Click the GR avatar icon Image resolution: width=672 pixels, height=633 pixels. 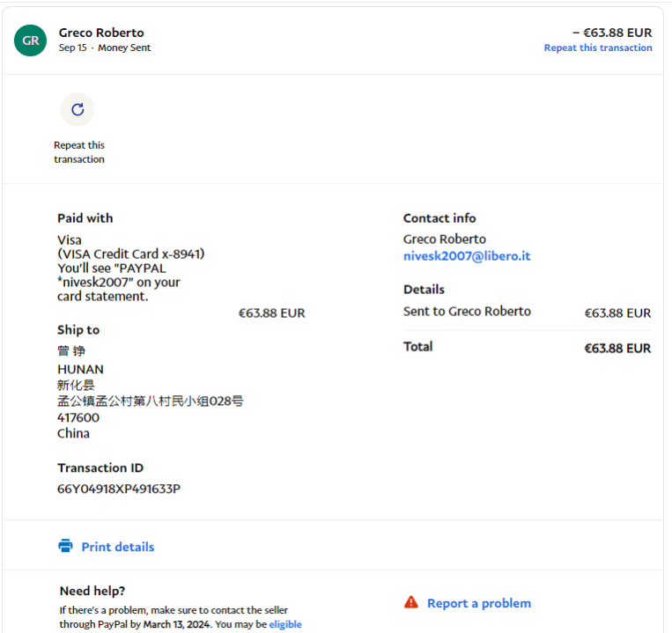coord(30,40)
